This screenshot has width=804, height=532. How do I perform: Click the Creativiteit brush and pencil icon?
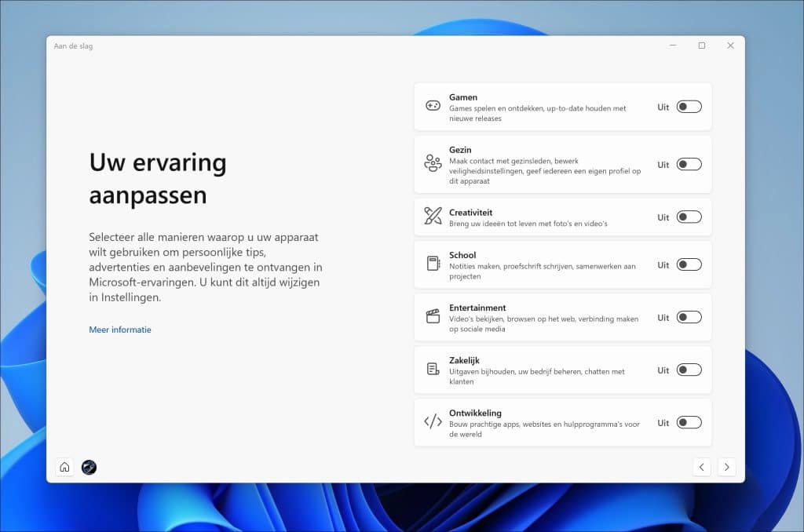point(433,216)
